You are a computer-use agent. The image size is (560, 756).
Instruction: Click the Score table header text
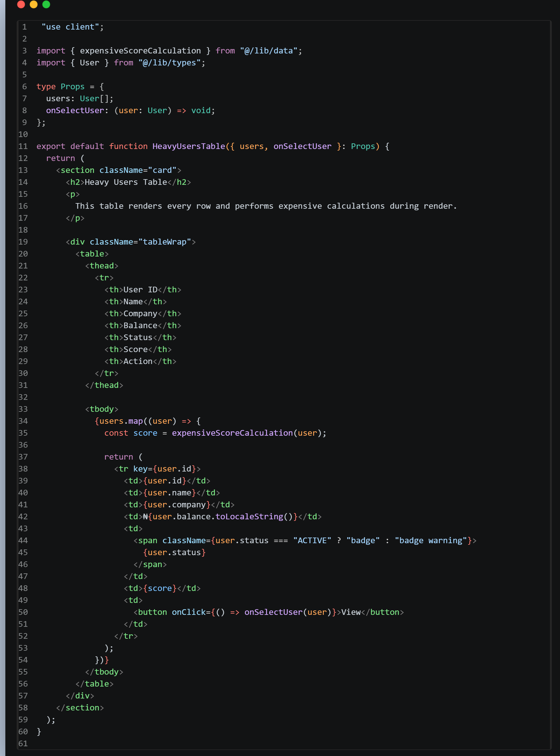pyautogui.click(x=136, y=349)
